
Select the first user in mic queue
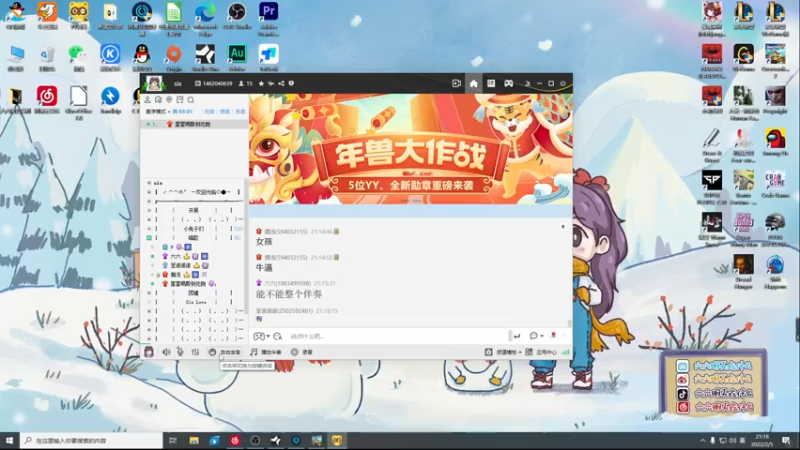pos(194,124)
